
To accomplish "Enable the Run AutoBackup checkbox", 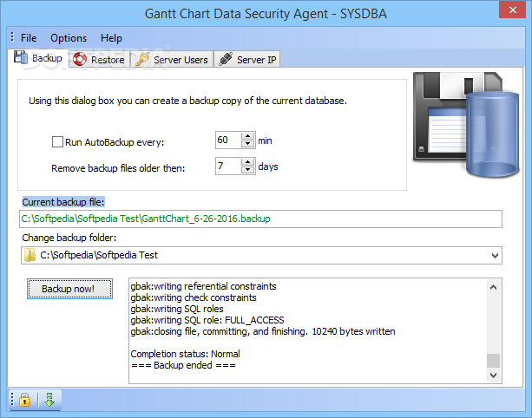I will click(57, 141).
